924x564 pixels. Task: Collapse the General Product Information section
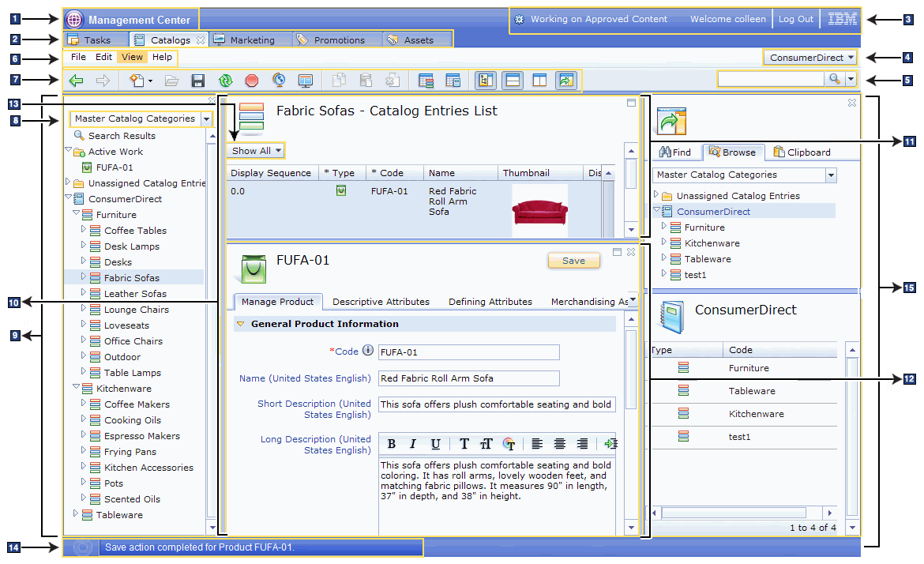pos(240,324)
